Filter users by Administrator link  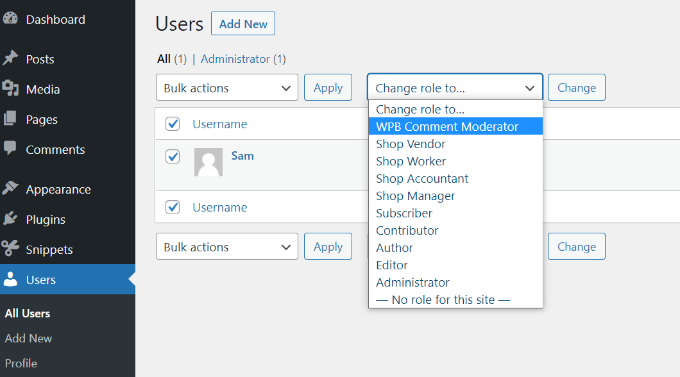235,59
